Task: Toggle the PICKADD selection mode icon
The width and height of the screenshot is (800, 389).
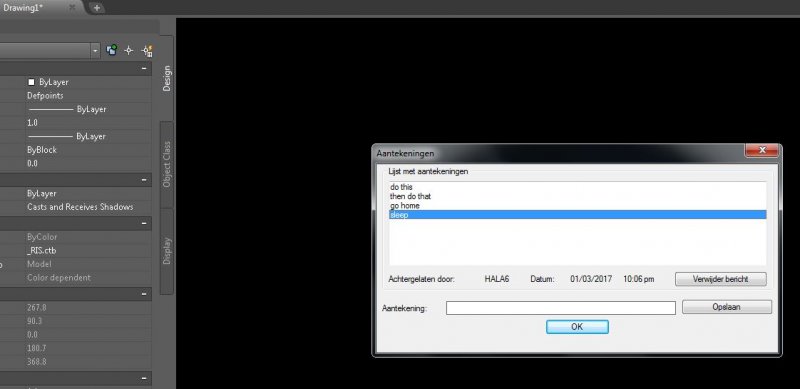Action: tap(112, 50)
